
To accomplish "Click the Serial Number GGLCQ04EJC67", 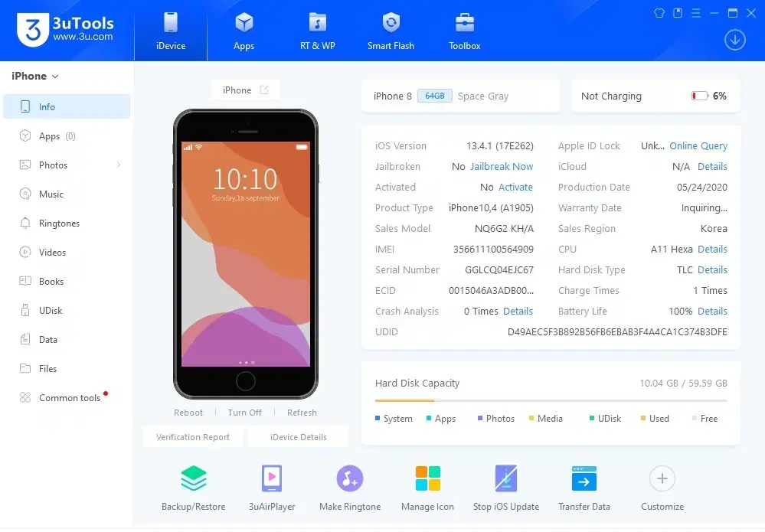I will 499,269.
